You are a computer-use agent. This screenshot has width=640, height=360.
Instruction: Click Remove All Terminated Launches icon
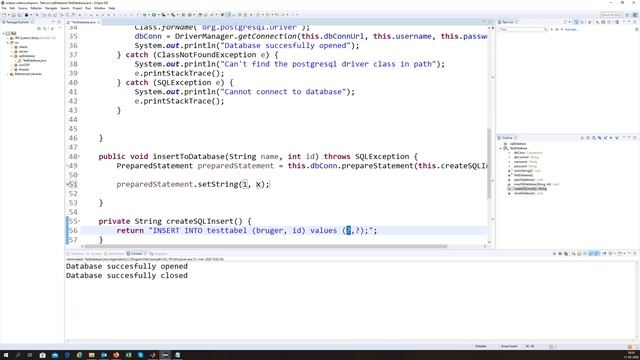click(x=566, y=253)
